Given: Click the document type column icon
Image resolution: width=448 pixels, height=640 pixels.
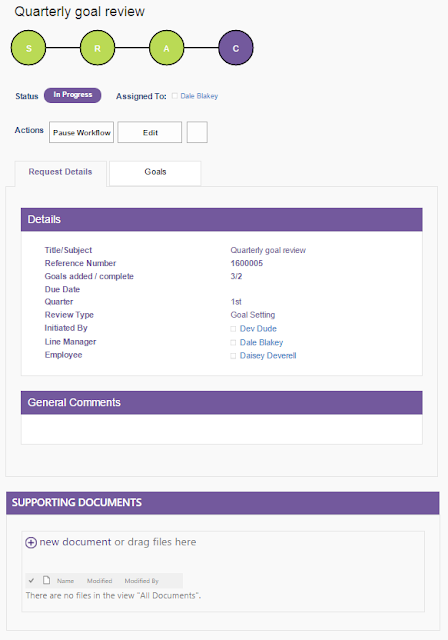Looking at the screenshot, I should [x=47, y=580].
